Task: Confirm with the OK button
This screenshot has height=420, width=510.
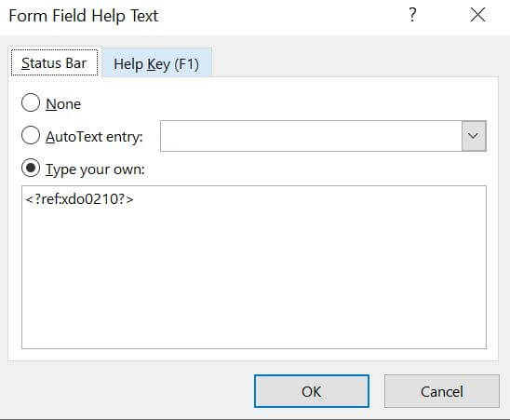Action: 311,391
